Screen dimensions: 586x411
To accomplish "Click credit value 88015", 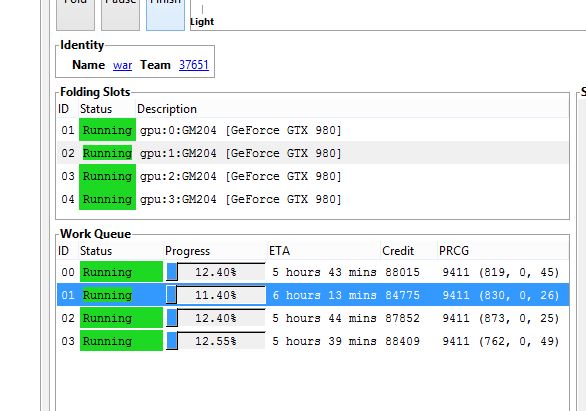I will coord(403,272).
